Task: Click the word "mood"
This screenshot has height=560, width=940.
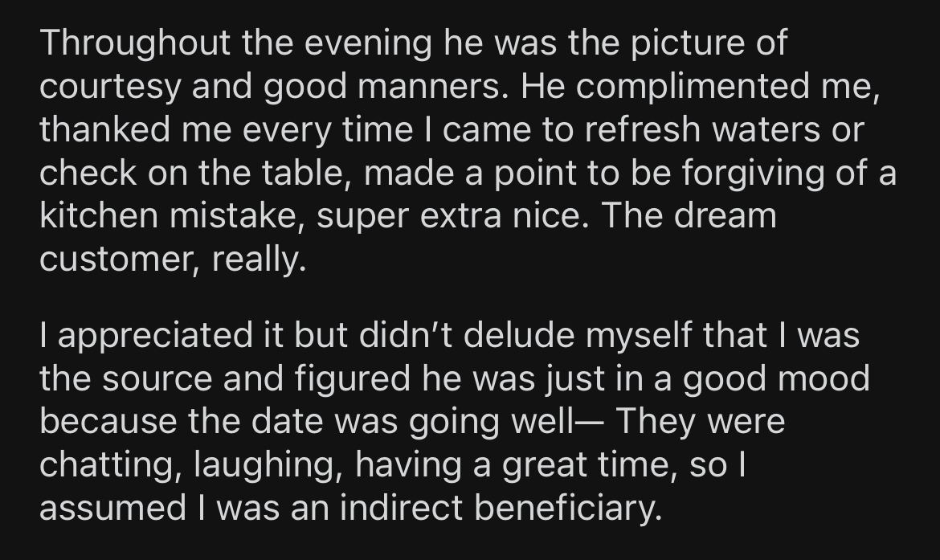Action: coord(824,379)
